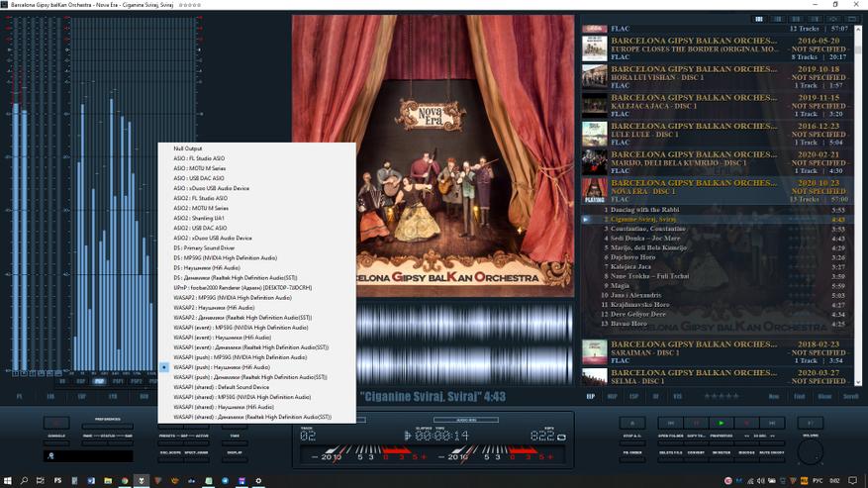
Task: Click the Find playlist button
Action: (x=800, y=397)
